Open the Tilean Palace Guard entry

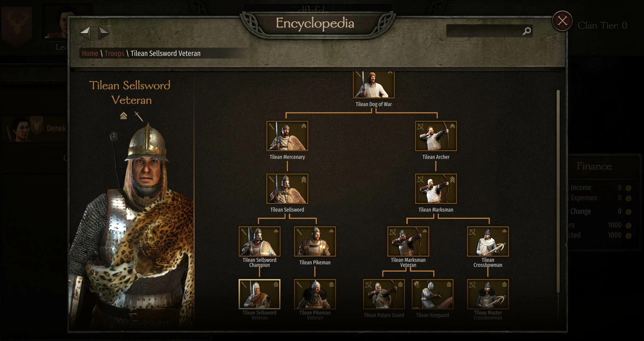[384, 294]
